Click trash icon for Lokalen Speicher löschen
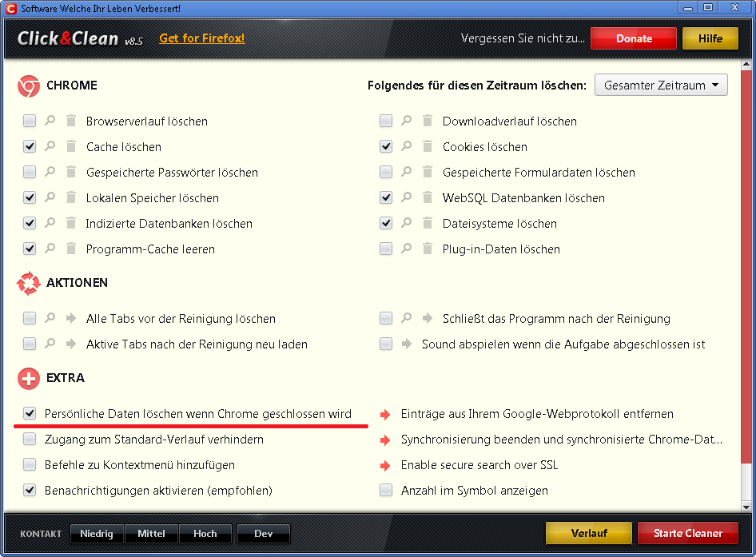The width and height of the screenshot is (756, 557). pyautogui.click(x=71, y=197)
